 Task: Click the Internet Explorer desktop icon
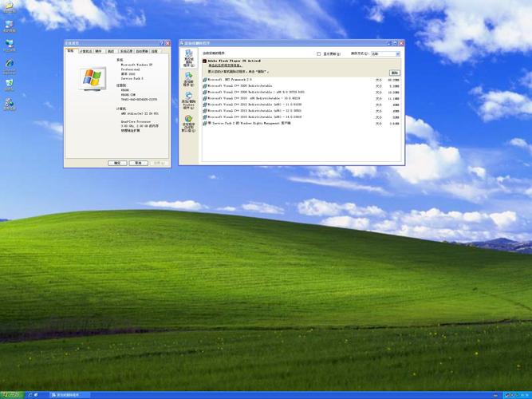click(9, 64)
